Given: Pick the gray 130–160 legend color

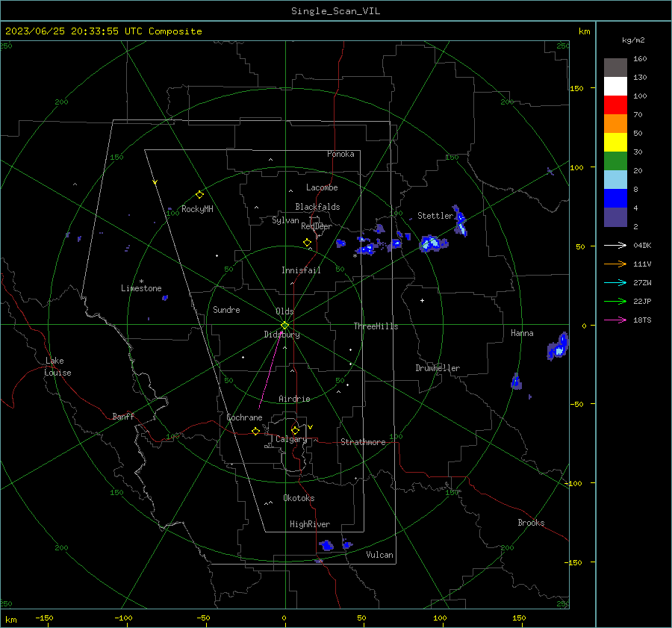Looking at the screenshot, I should coord(615,68).
